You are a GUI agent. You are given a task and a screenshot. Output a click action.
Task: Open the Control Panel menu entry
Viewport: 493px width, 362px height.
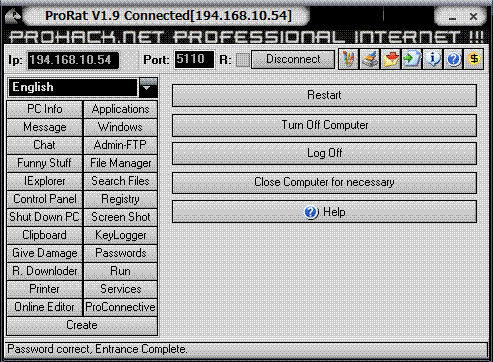tap(44, 199)
